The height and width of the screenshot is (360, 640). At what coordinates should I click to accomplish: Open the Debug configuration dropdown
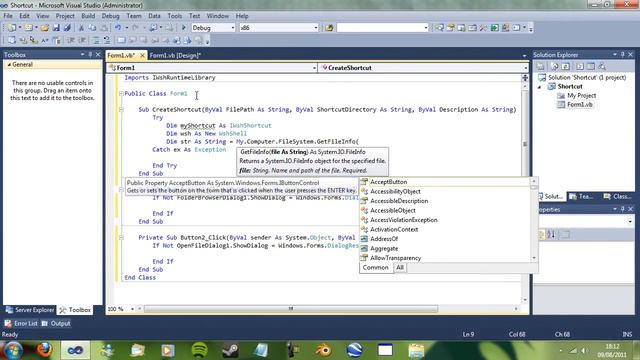pos(233,28)
